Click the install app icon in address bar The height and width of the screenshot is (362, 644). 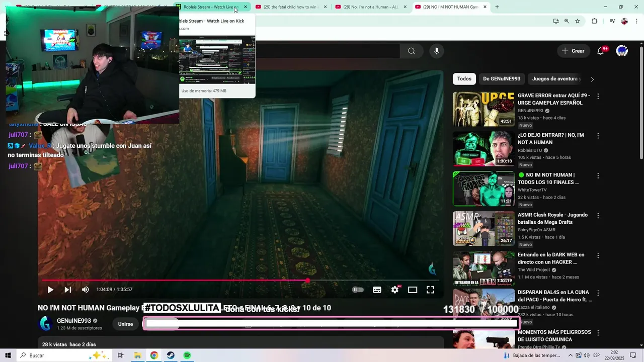click(556, 21)
